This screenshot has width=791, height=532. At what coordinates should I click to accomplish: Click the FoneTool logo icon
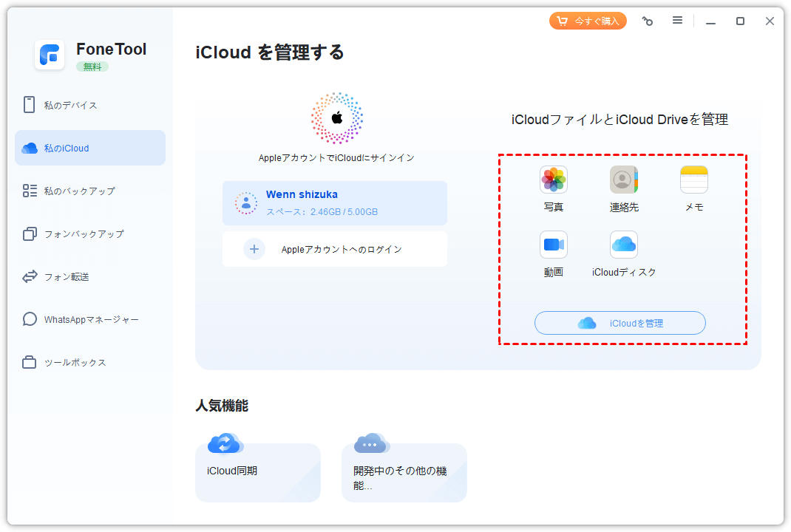[50, 55]
